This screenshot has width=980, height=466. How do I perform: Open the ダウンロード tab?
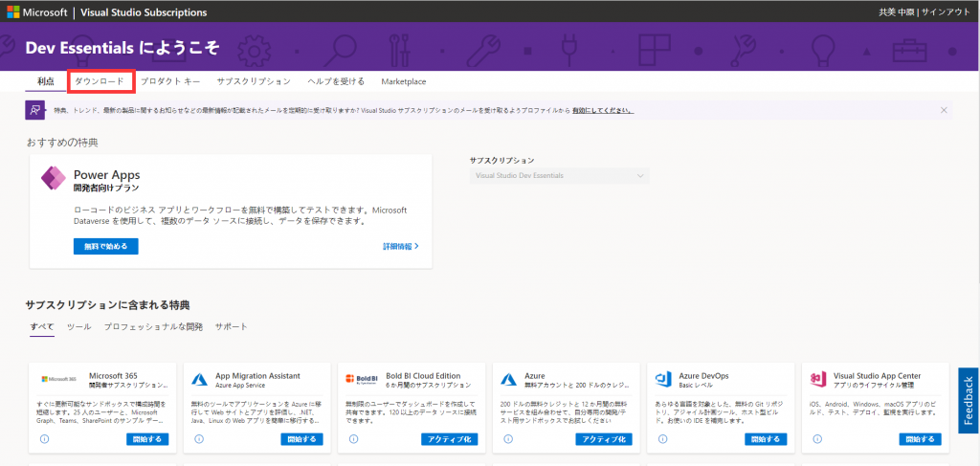click(100, 81)
